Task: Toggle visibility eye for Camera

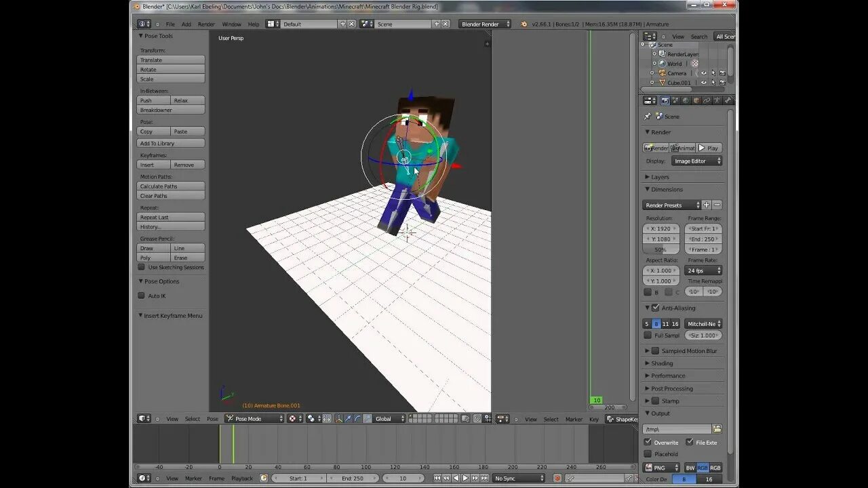Action: (x=703, y=73)
